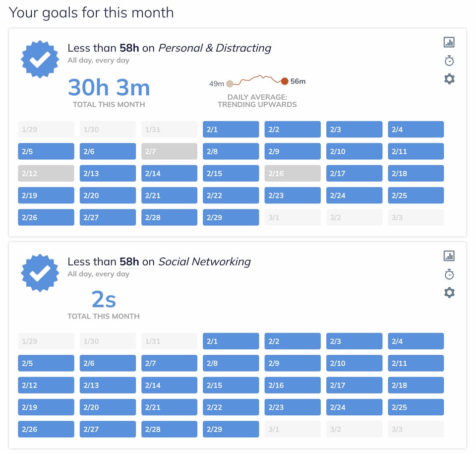Click the 58h limit in Social Networking goal
Image resolution: width=476 pixels, height=453 pixels.
129,261
